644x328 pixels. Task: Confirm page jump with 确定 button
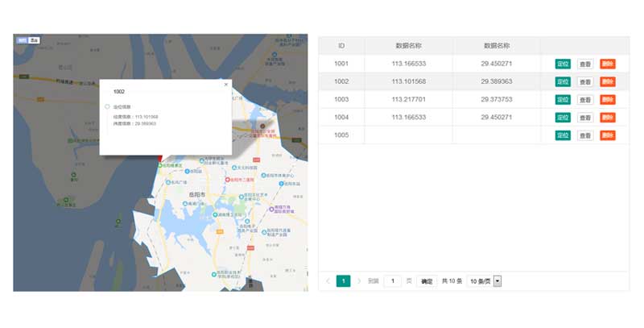[427, 281]
